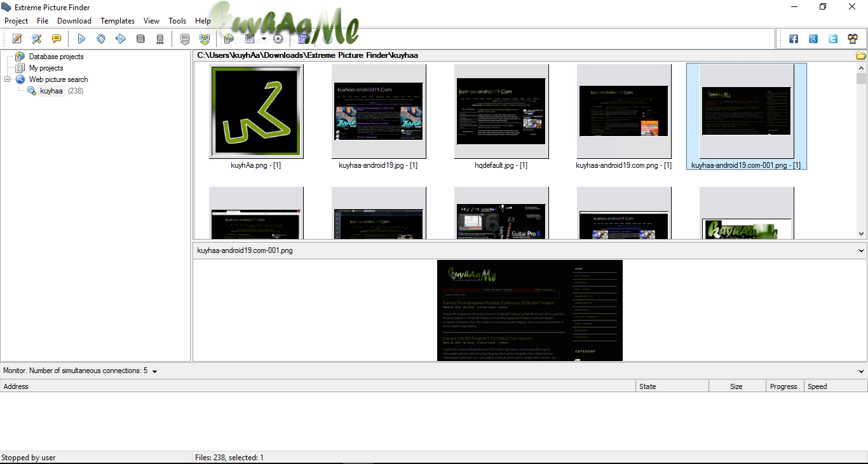Share on Facebook icon
The image size is (868, 464).
(794, 39)
